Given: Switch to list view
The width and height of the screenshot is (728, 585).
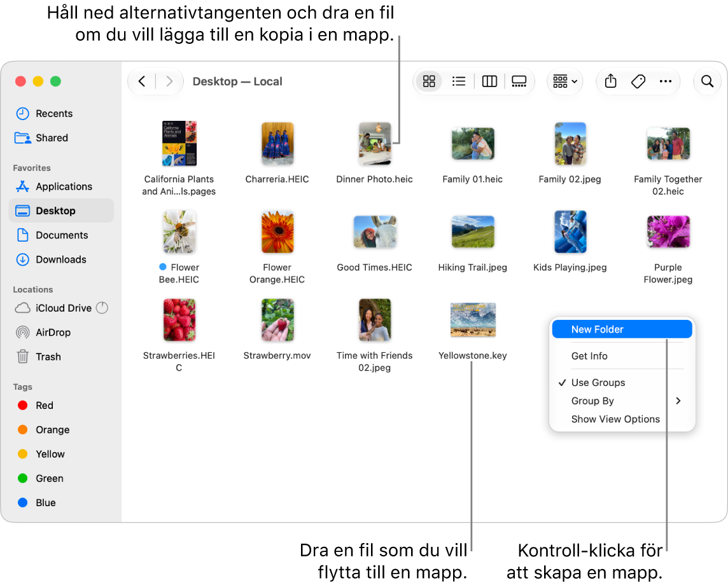Looking at the screenshot, I should 459,81.
